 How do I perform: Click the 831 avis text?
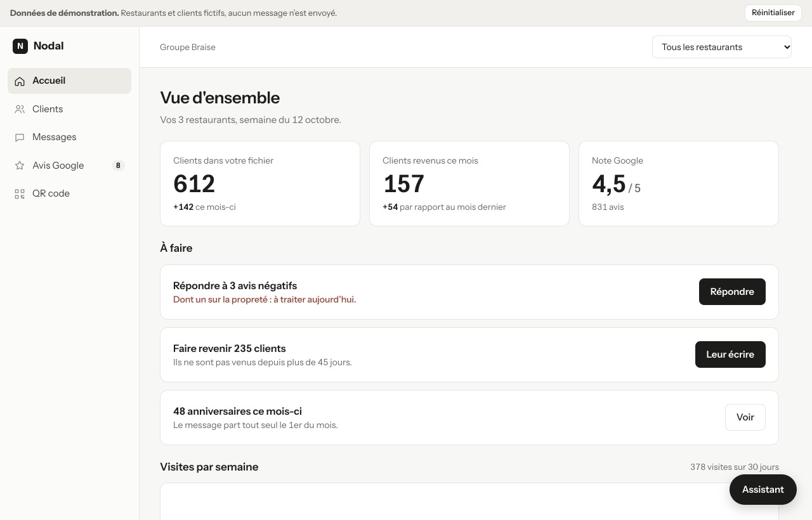click(x=608, y=207)
